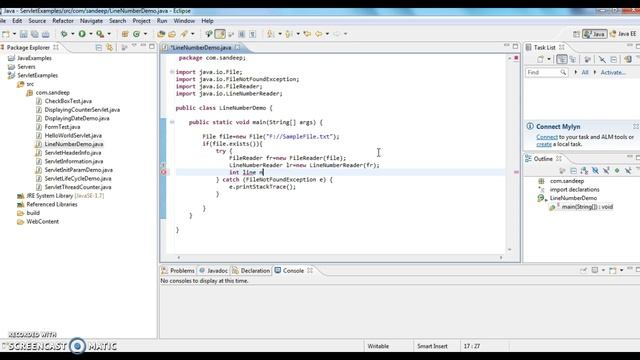Click the Open Type toolbar icon

[161, 34]
